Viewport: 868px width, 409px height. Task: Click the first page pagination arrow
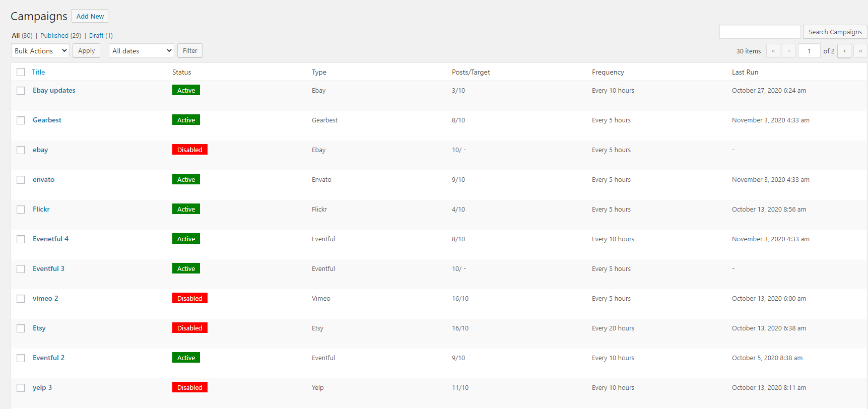pyautogui.click(x=773, y=51)
